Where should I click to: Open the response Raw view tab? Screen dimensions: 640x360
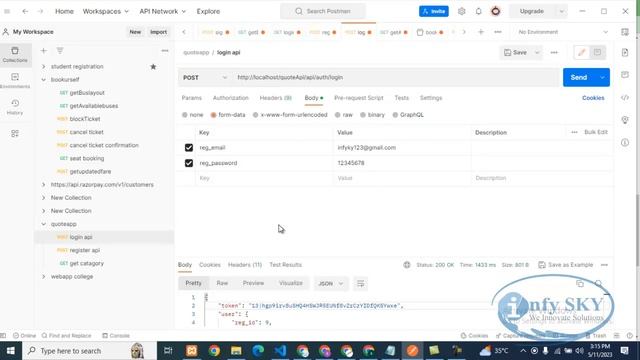[x=222, y=283]
